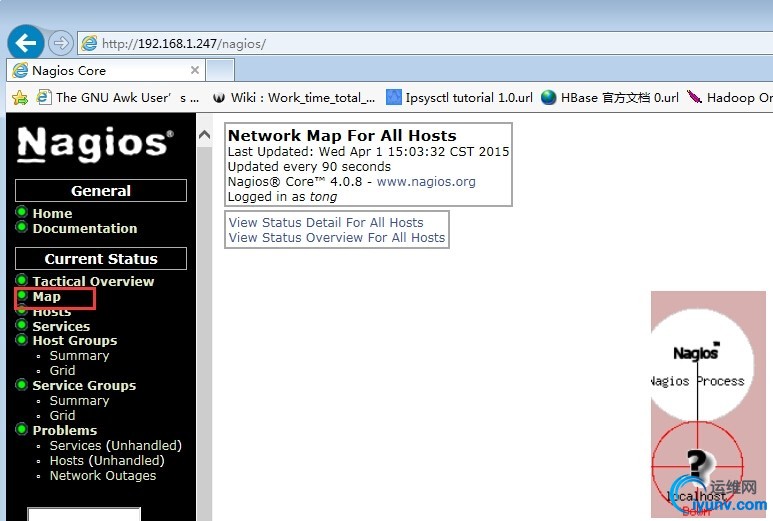Click the Nagios logo in sidebar

click(x=95, y=143)
